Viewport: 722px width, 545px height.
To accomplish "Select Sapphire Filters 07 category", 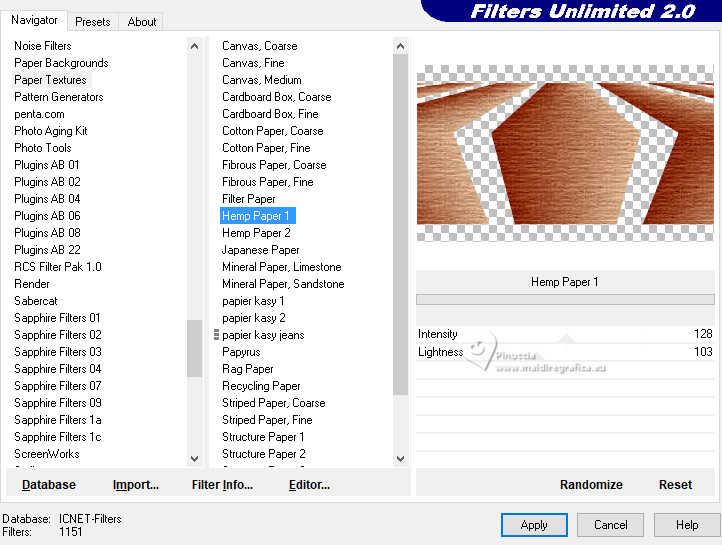I will [x=58, y=386].
